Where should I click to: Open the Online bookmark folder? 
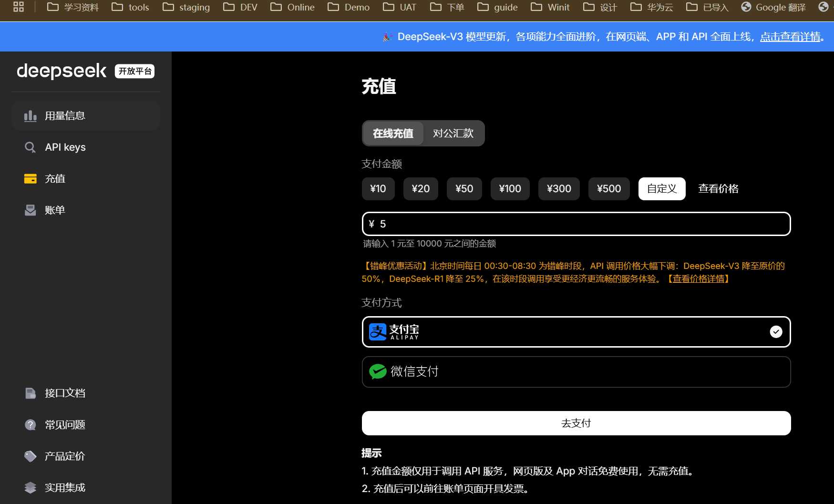click(292, 7)
